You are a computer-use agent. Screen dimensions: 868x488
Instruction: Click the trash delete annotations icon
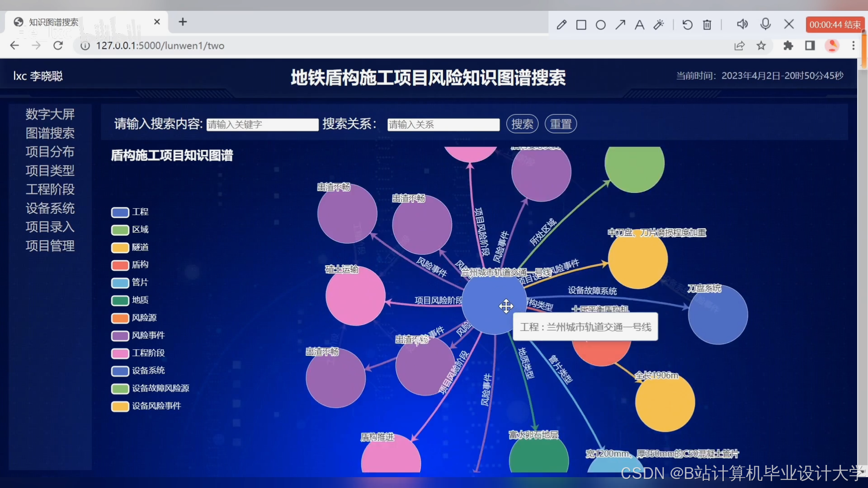pos(707,24)
